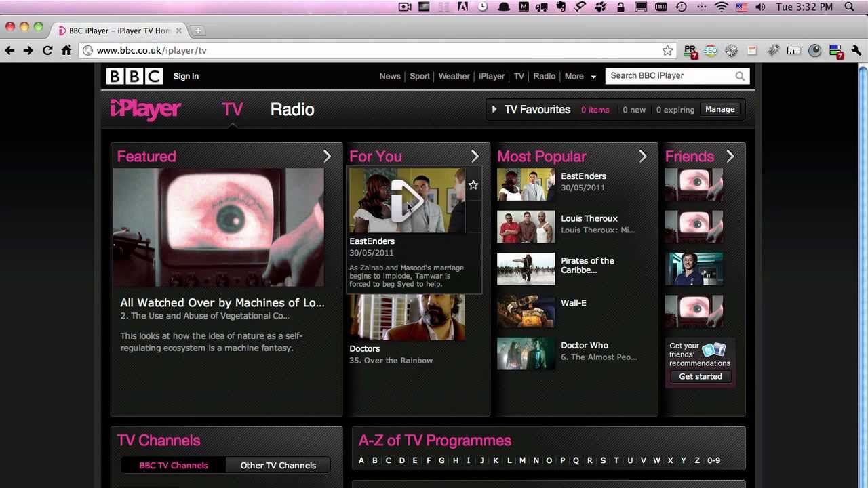868x488 pixels.
Task: Select the BBC TV Channels tab
Action: coord(174,466)
